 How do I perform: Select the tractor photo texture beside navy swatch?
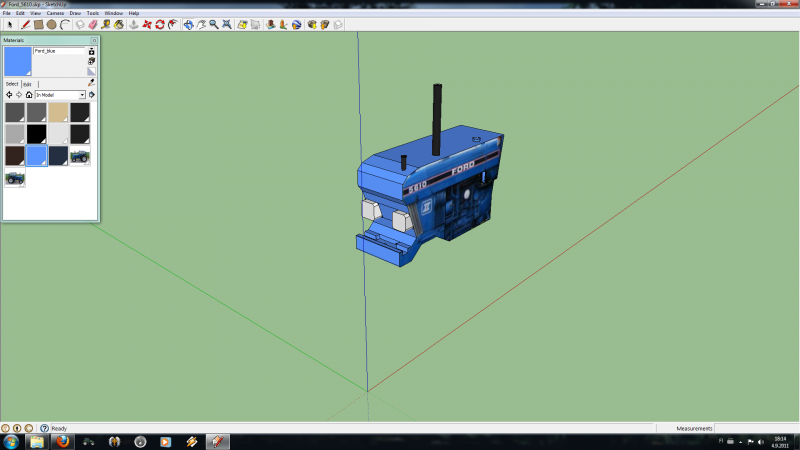click(x=80, y=156)
